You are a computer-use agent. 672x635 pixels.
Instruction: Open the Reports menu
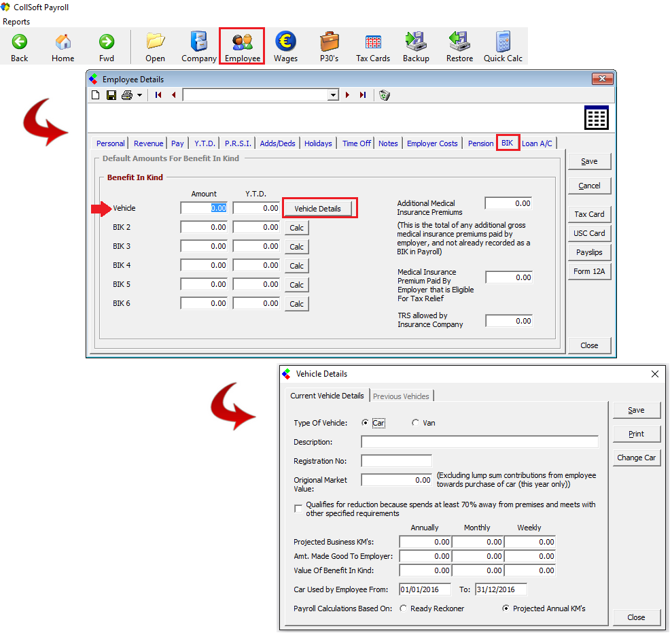17,22
